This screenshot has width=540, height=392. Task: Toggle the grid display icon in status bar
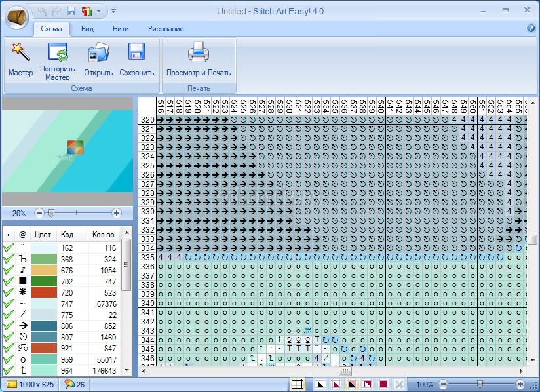(297, 384)
